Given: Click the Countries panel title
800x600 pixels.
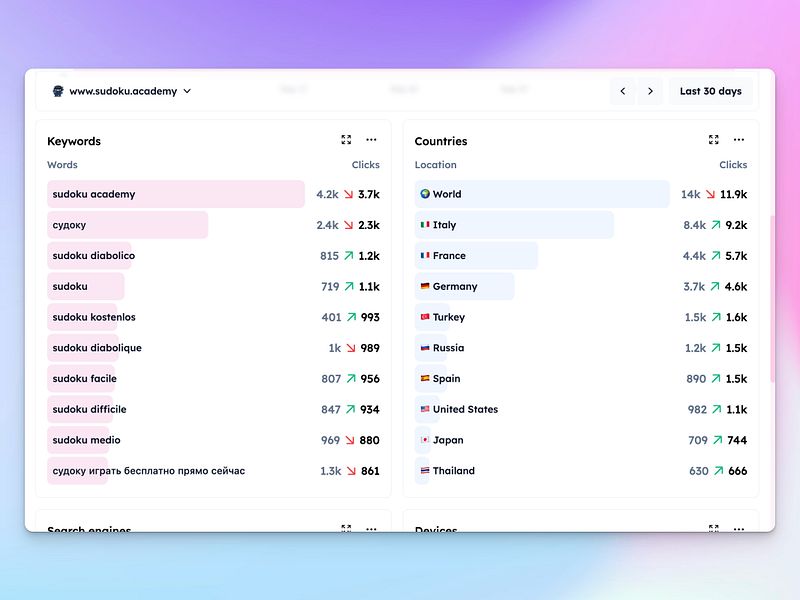Looking at the screenshot, I should [x=441, y=141].
